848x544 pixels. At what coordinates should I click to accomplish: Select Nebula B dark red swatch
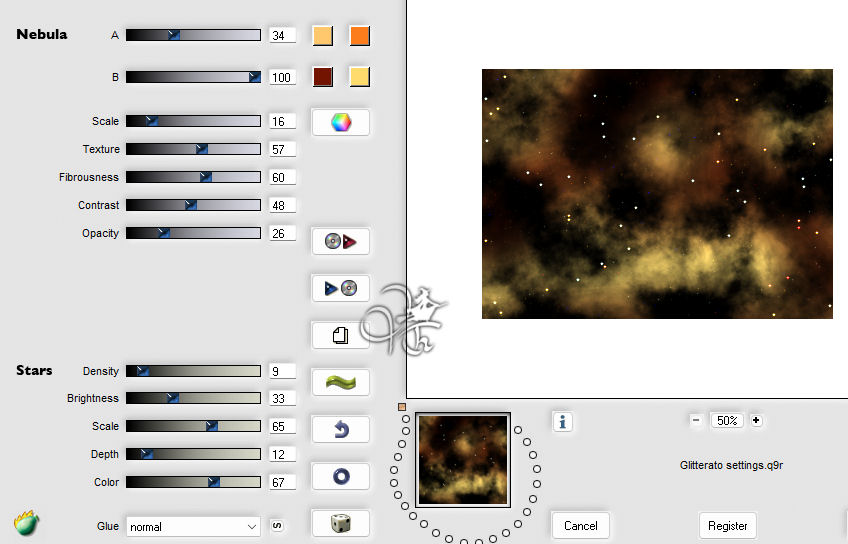click(323, 77)
